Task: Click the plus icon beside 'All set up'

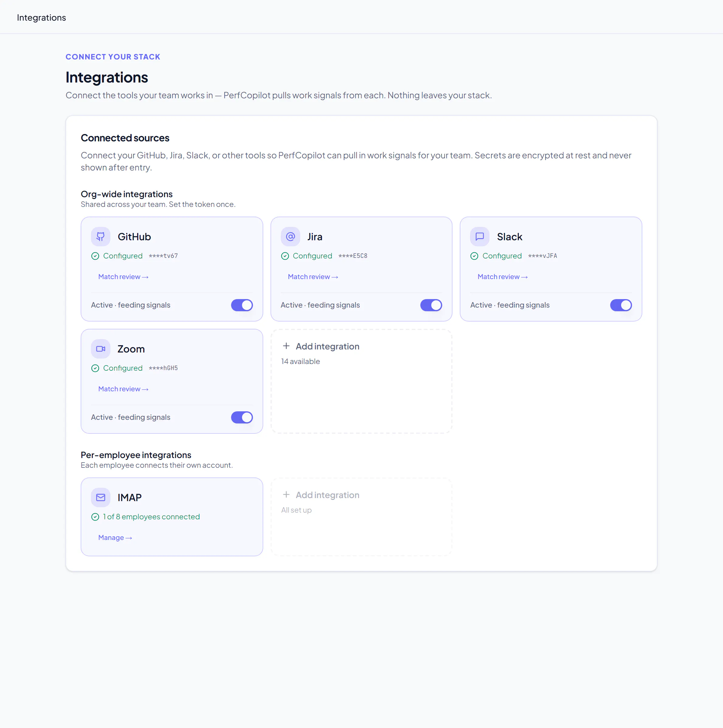Action: [x=286, y=494]
